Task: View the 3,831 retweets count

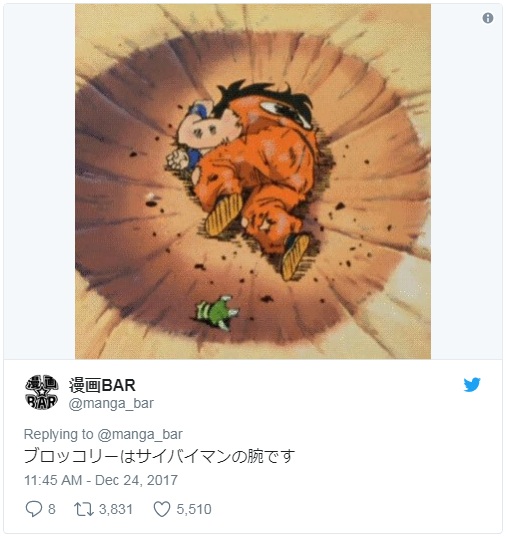Action: [x=116, y=509]
